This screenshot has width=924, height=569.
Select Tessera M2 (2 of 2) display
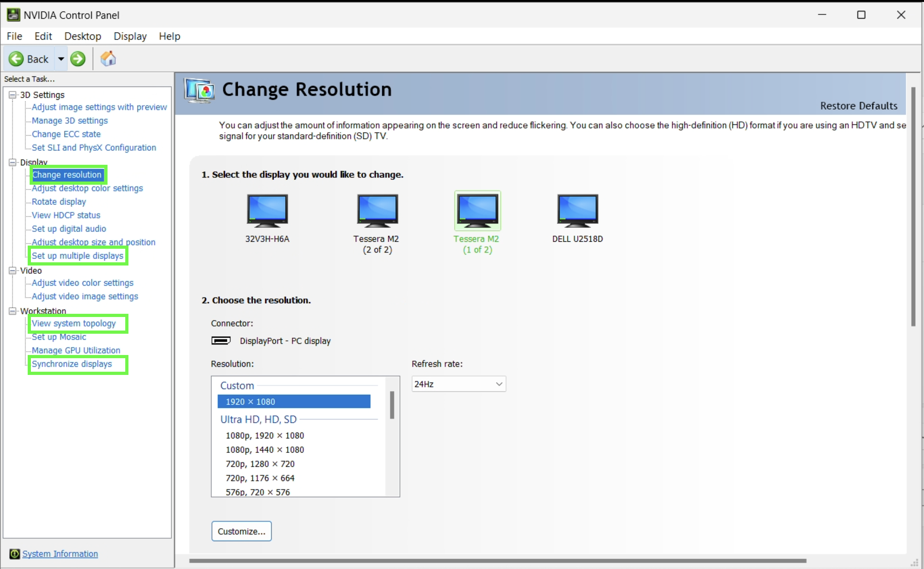tap(377, 211)
